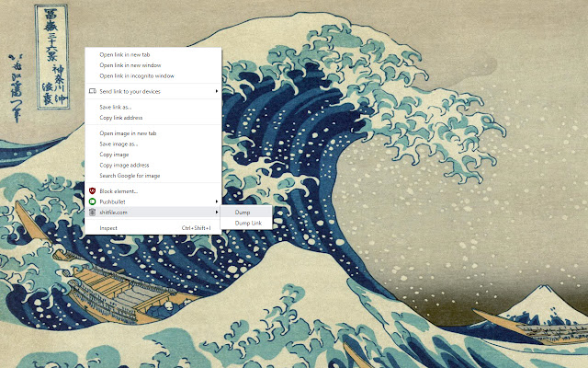Viewport: 588px width, 368px height.
Task: Select 'Dump' in the submenu
Action: click(x=246, y=213)
